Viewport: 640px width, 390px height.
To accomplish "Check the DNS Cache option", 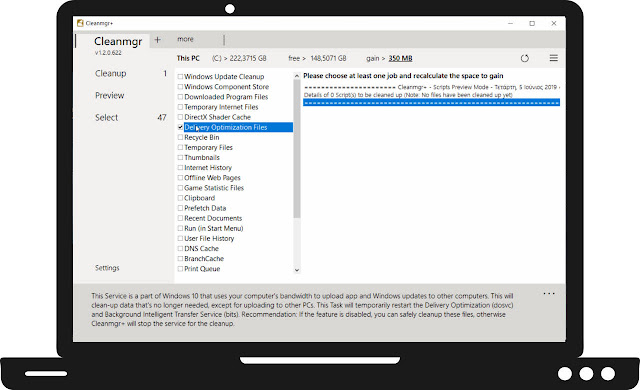I will [x=180, y=248].
